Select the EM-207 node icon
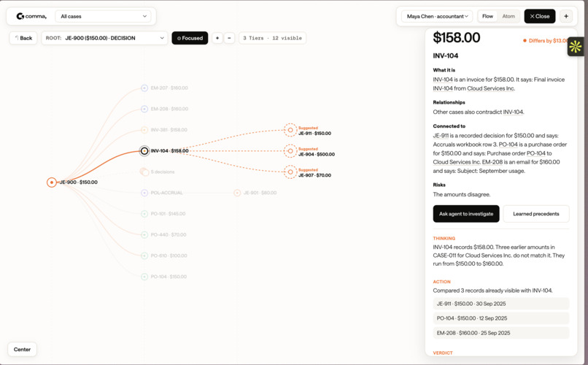 pyautogui.click(x=144, y=88)
